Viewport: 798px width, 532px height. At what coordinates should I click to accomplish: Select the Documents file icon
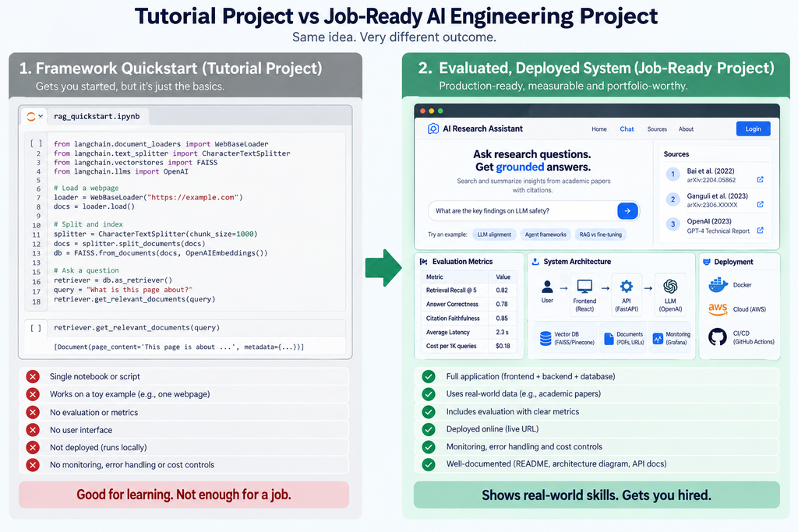click(609, 339)
